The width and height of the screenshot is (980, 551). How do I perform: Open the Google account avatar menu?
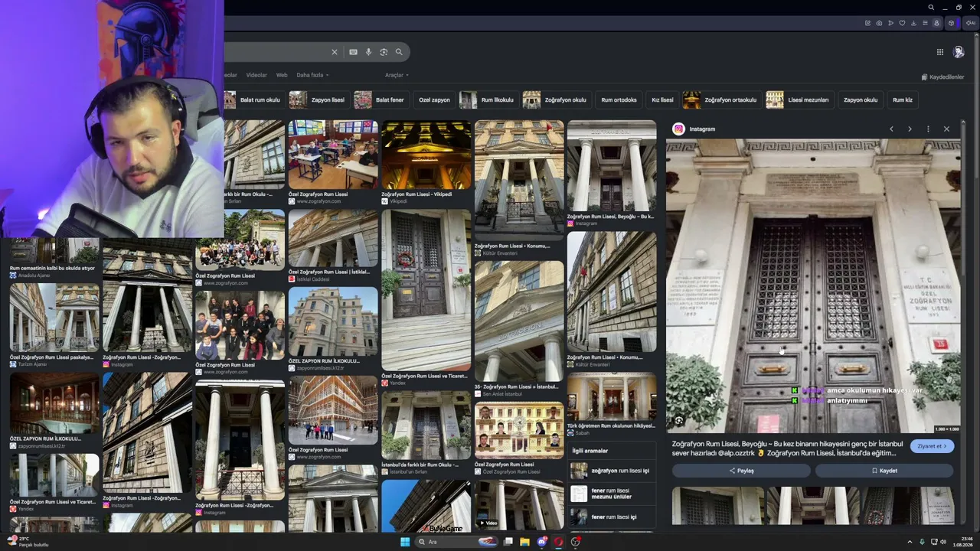(959, 52)
